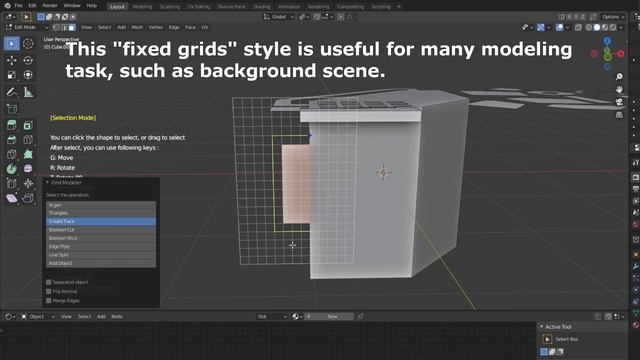Select the Extrude Region tool
Viewport: 640px width, 360px height.
click(11, 125)
